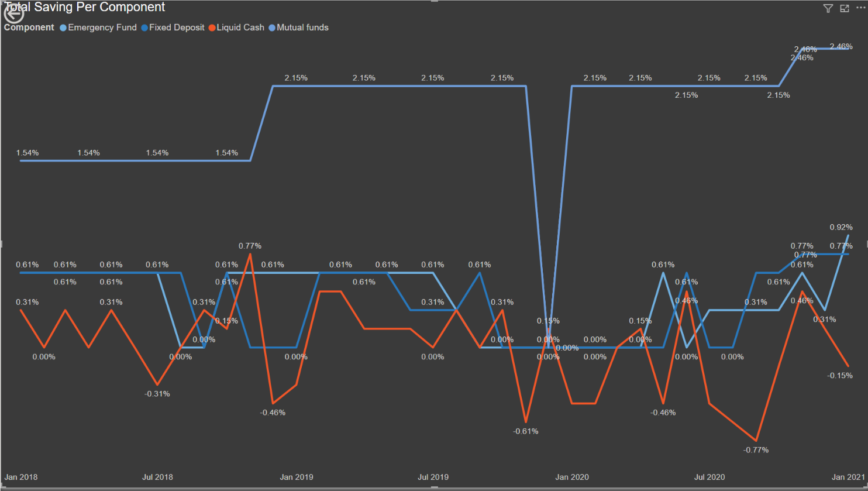This screenshot has width=868, height=491.
Task: Click the Fixed Deposit legend dot
Action: (143, 27)
